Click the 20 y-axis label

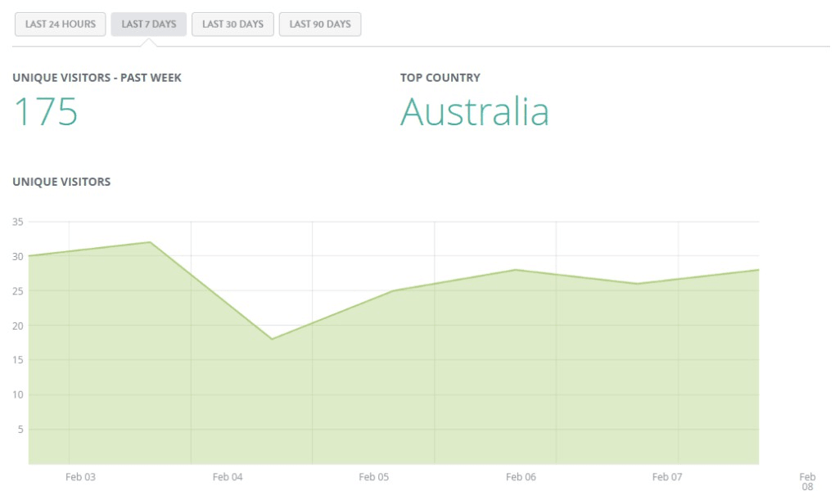(17, 326)
